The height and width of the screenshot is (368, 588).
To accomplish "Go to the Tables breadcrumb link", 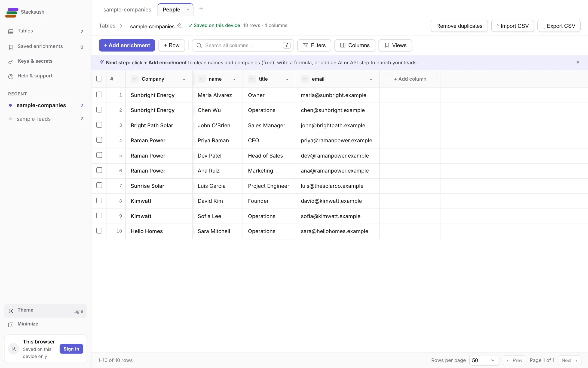I will [107, 26].
